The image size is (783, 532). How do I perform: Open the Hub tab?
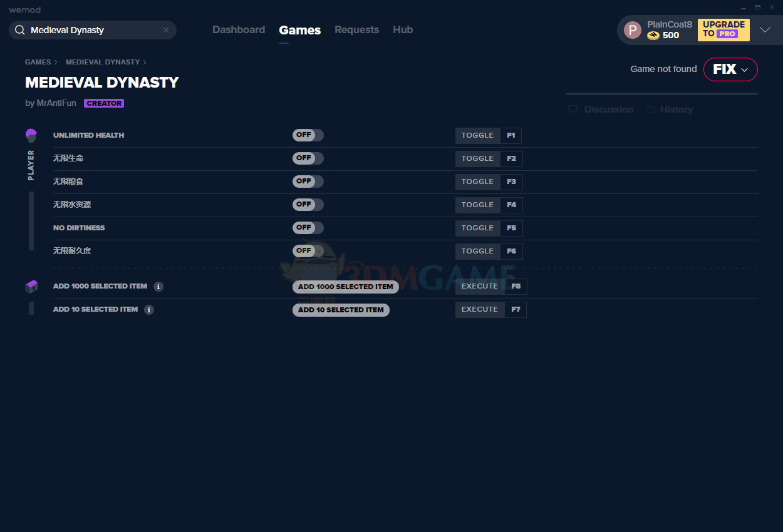(403, 30)
